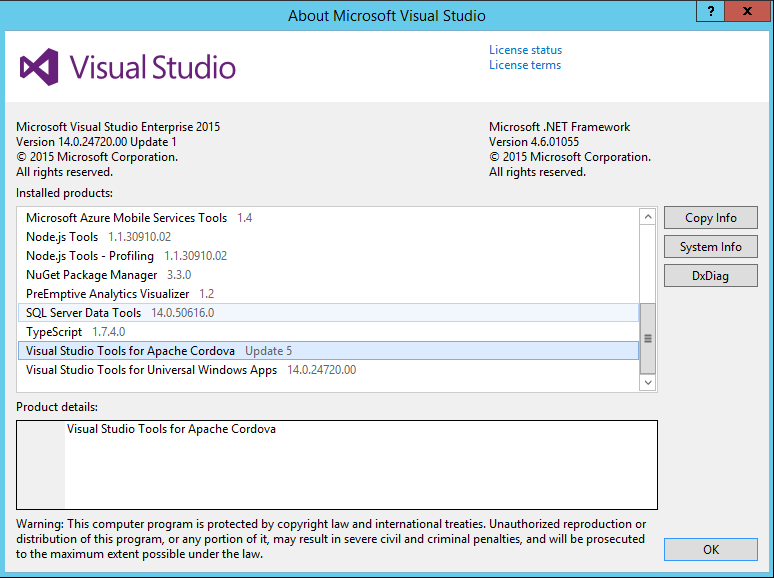The height and width of the screenshot is (578, 774).
Task: Open the License terms link
Action: [x=525, y=65]
